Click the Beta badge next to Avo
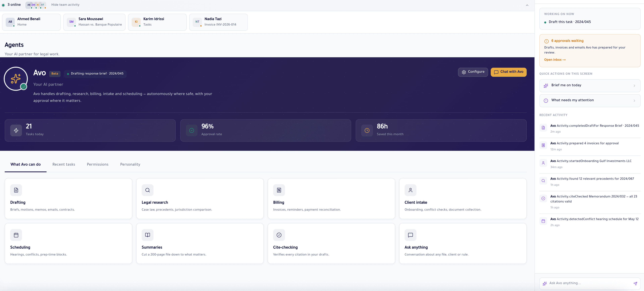 click(55, 74)
